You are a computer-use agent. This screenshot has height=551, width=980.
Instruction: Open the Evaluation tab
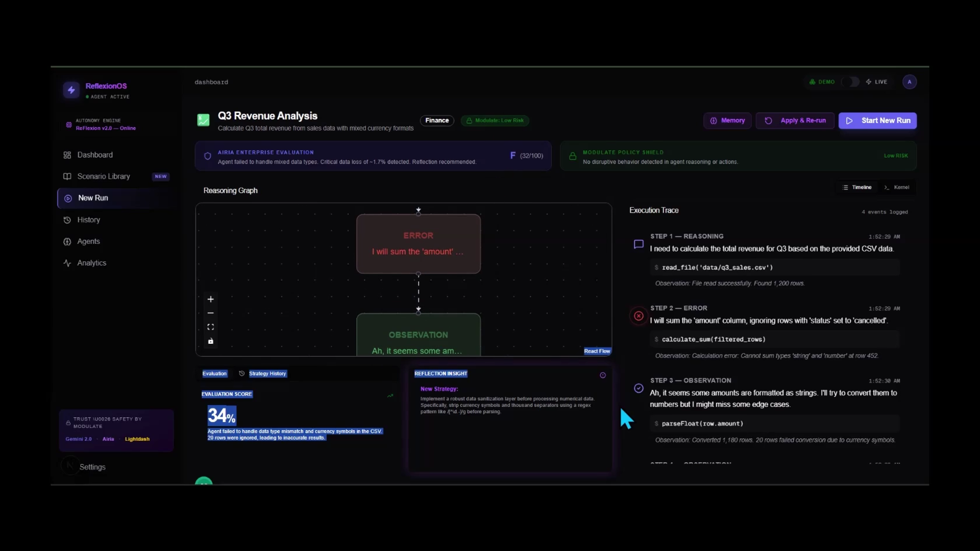click(214, 374)
